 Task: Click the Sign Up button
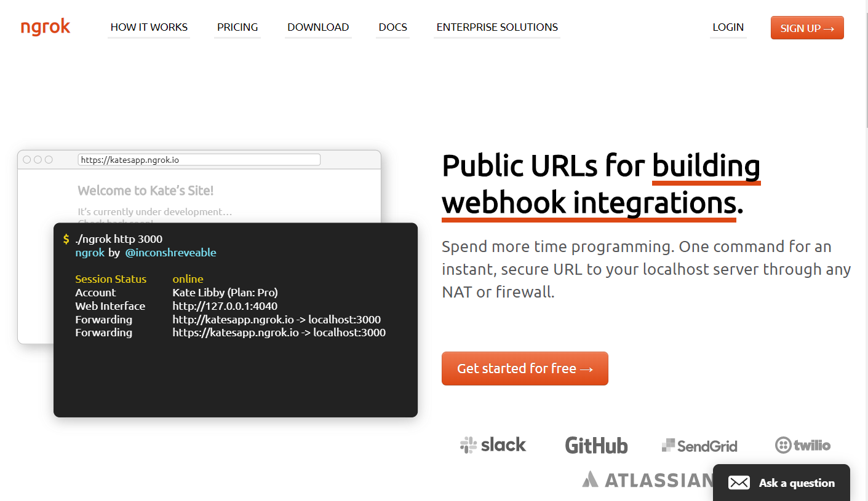pos(807,28)
